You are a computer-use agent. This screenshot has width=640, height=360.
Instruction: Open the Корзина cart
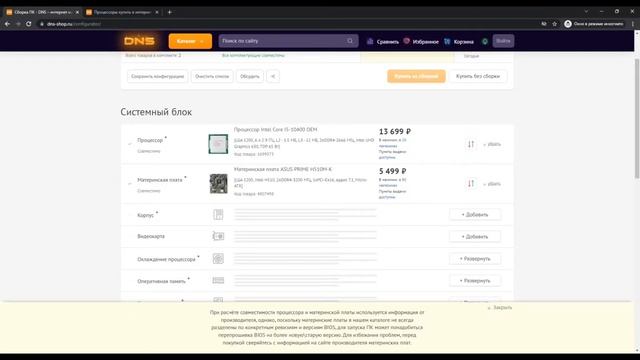pos(459,41)
